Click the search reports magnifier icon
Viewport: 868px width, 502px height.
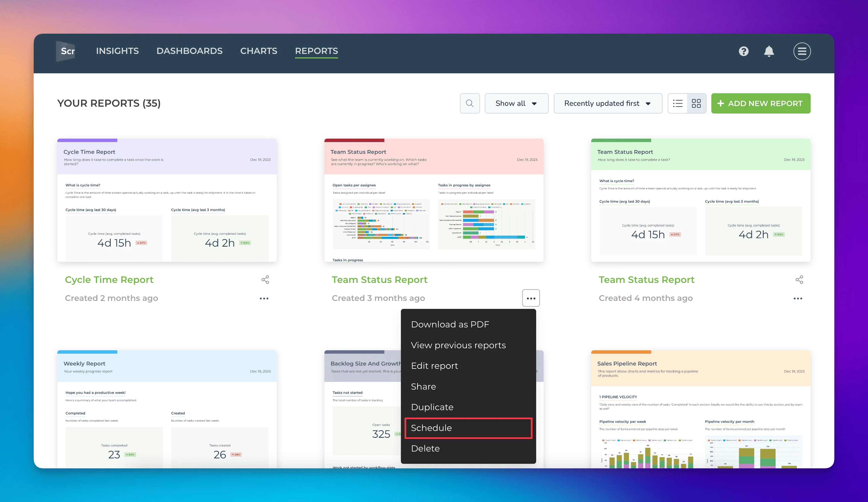tap(469, 103)
